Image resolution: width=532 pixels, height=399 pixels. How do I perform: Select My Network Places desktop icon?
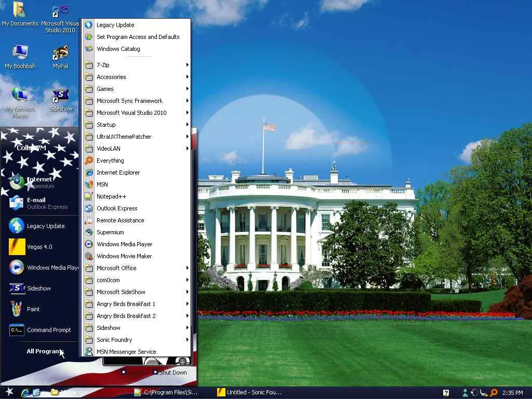[20, 102]
